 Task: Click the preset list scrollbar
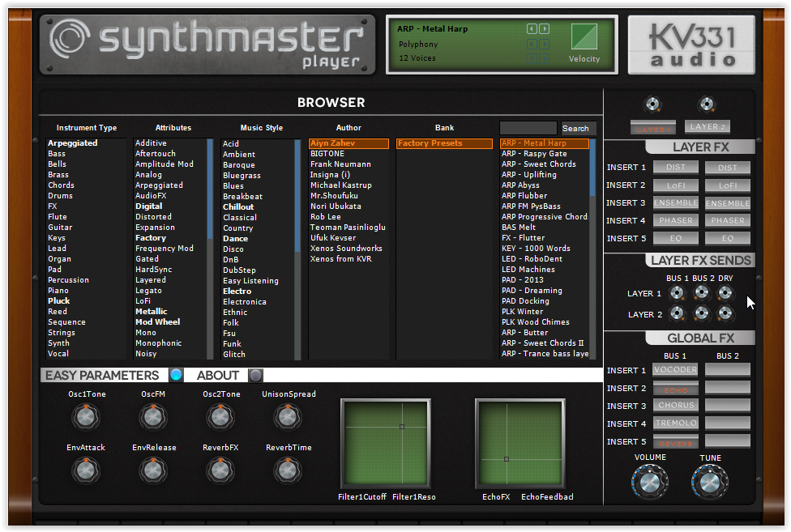(x=592, y=249)
